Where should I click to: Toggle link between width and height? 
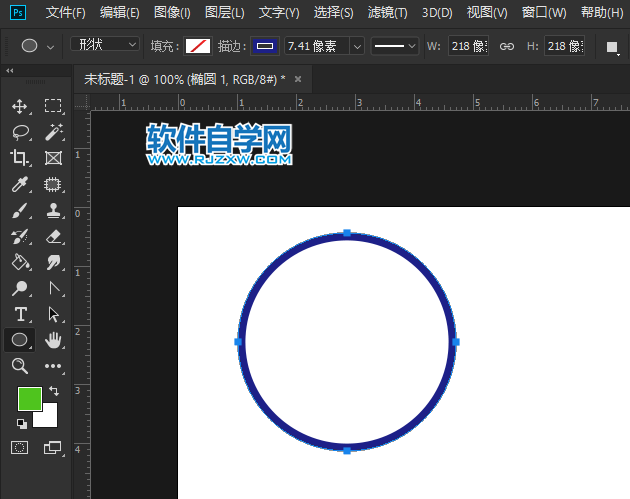(x=507, y=46)
